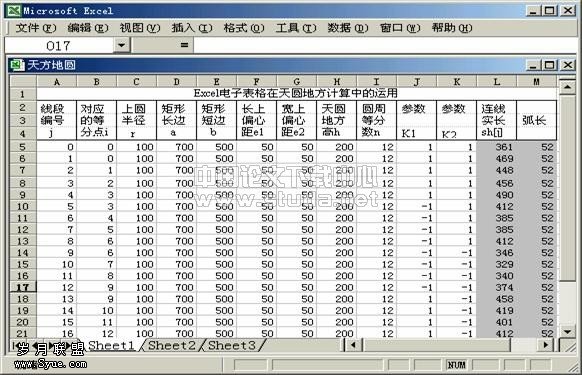
Task: Click the Excel application icon in title bar
Action: point(14,10)
